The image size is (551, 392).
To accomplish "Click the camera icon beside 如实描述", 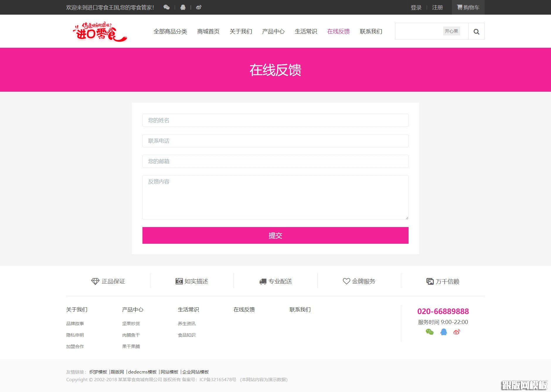I will (x=179, y=281).
